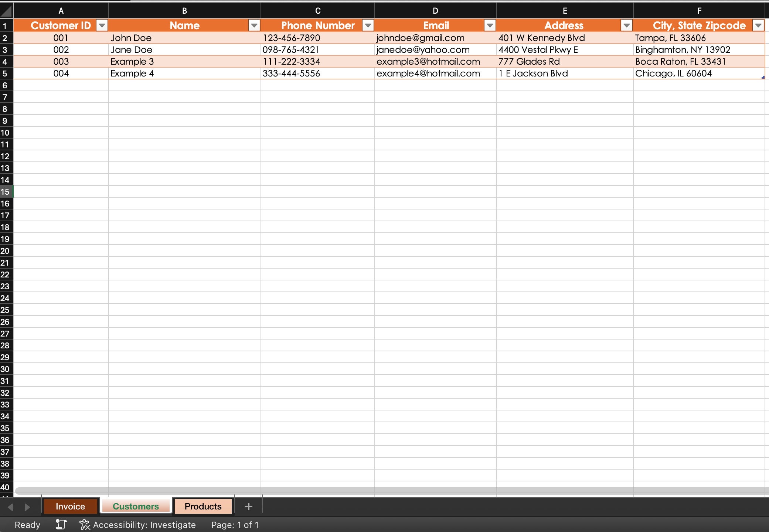This screenshot has width=769, height=532.
Task: Click the Page: 1 of 1 indicator
Action: (235, 524)
